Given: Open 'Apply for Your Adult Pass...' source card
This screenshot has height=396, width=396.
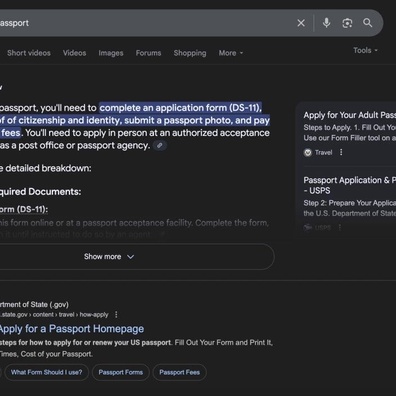Looking at the screenshot, I should tap(350, 115).
